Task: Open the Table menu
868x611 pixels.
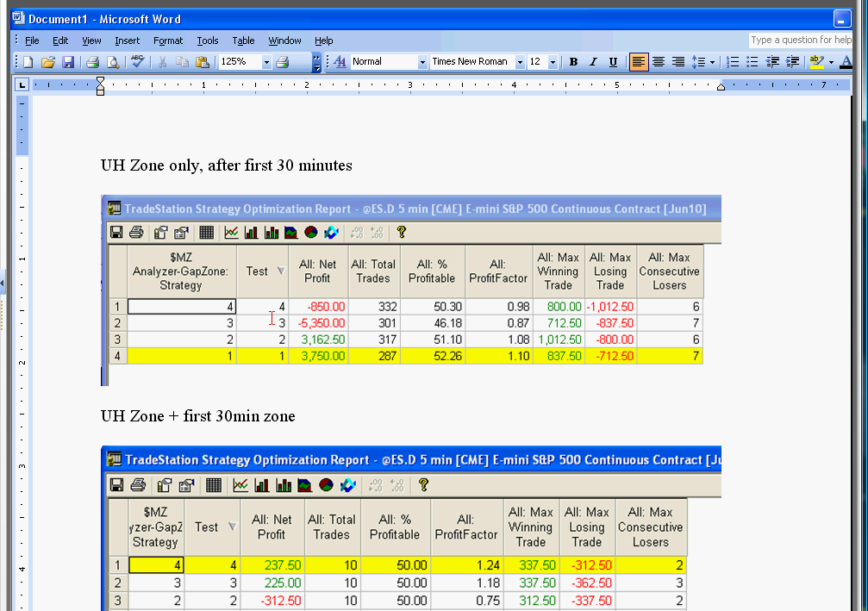Action: coord(243,41)
